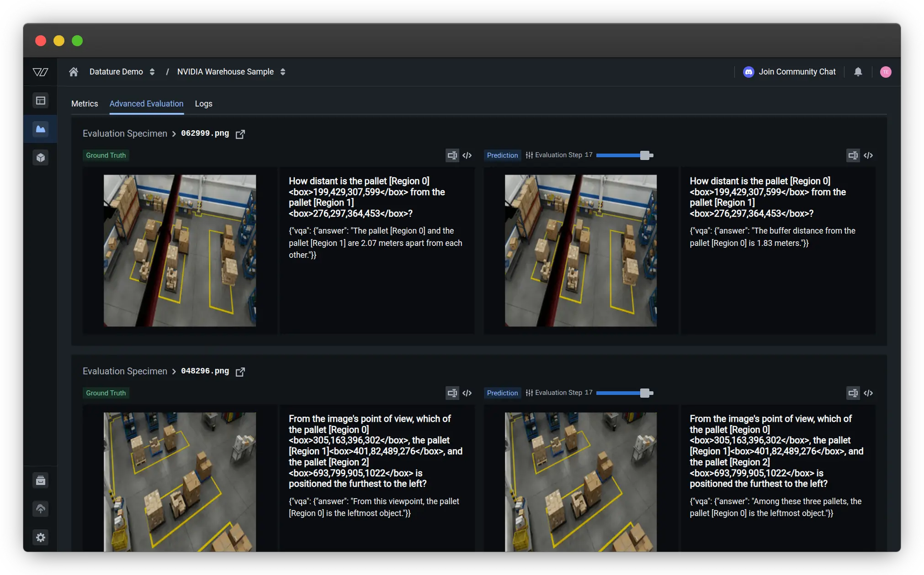The height and width of the screenshot is (575, 924).
Task: Switch to the Metrics tab
Action: point(85,104)
